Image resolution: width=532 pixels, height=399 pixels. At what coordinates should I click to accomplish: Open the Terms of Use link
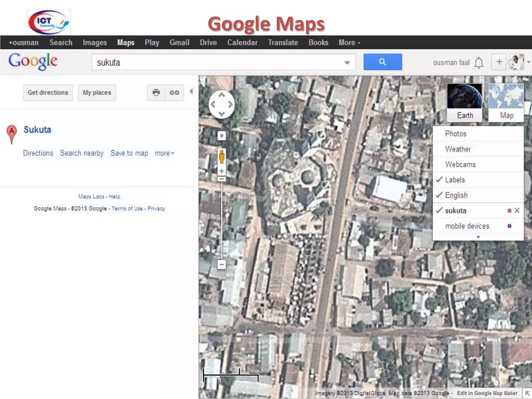(127, 208)
